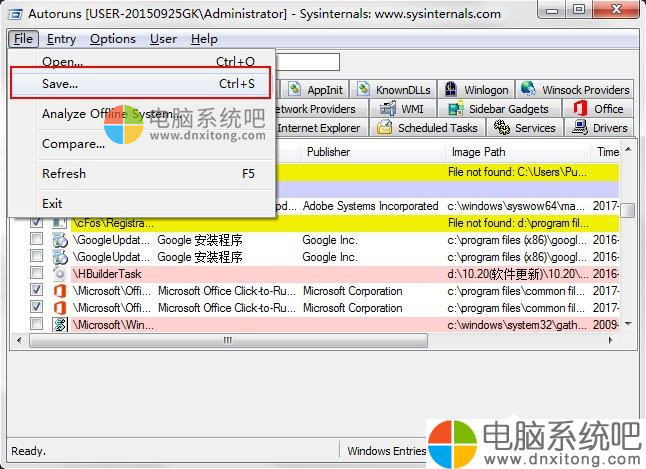Switch to the WMI tab
This screenshot has width=646, height=469.
pos(402,109)
